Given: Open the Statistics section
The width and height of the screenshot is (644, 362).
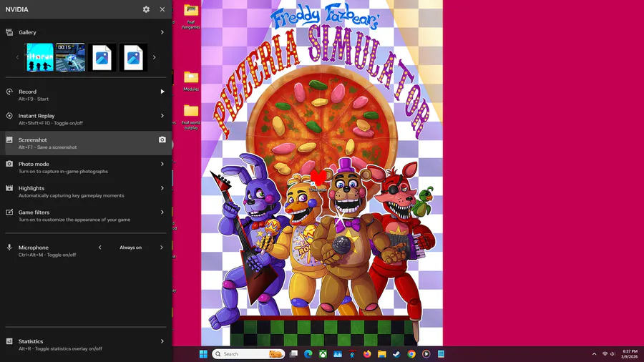Looking at the screenshot, I should [x=86, y=345].
